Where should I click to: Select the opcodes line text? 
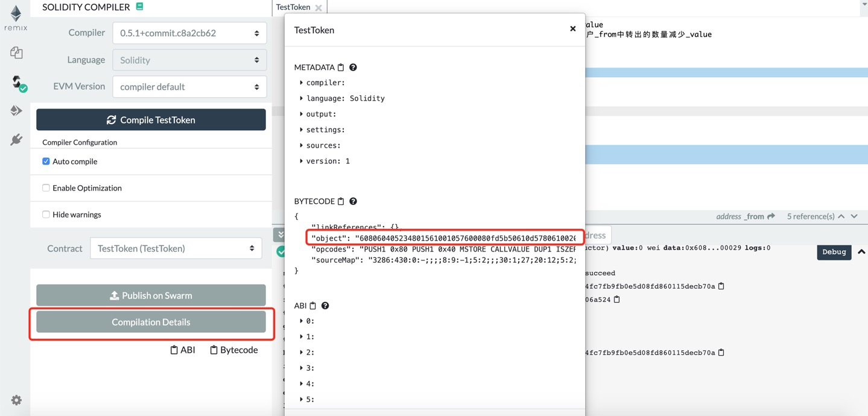[x=443, y=249]
